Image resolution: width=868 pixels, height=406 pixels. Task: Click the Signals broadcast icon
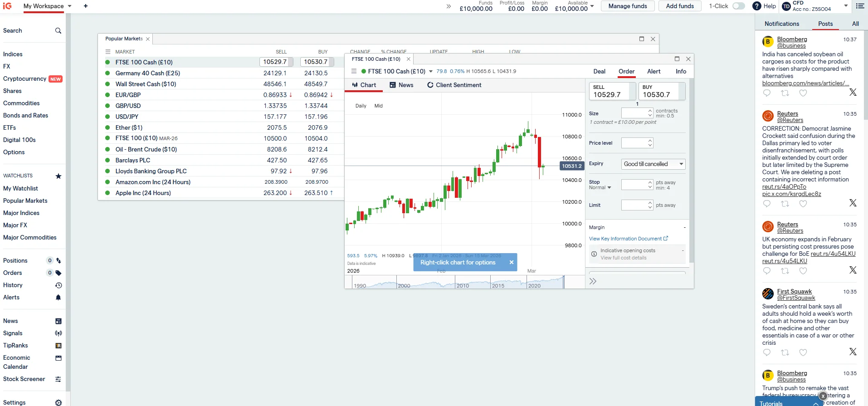[x=59, y=333]
